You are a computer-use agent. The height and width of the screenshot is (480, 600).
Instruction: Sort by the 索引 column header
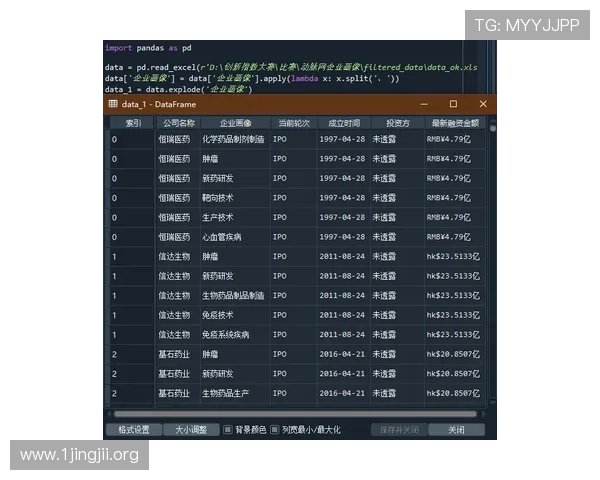tap(132, 123)
